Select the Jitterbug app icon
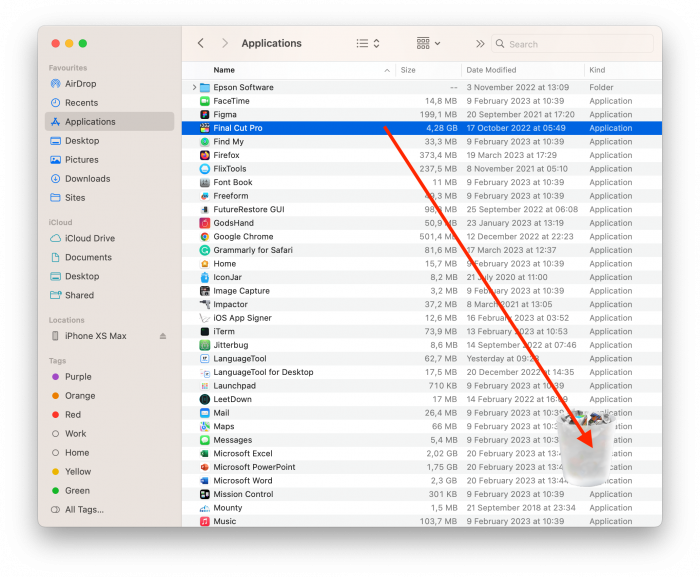Image resolution: width=700 pixels, height=577 pixels. coord(204,345)
